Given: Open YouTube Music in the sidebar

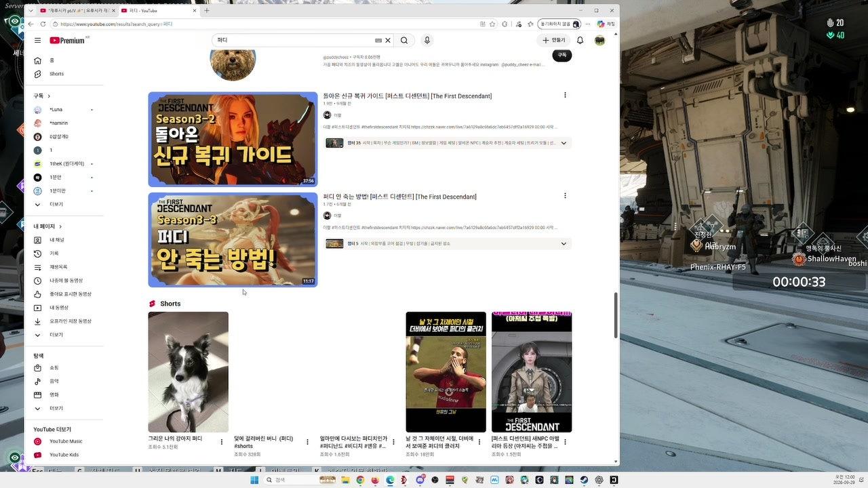Looking at the screenshot, I should click(64, 442).
